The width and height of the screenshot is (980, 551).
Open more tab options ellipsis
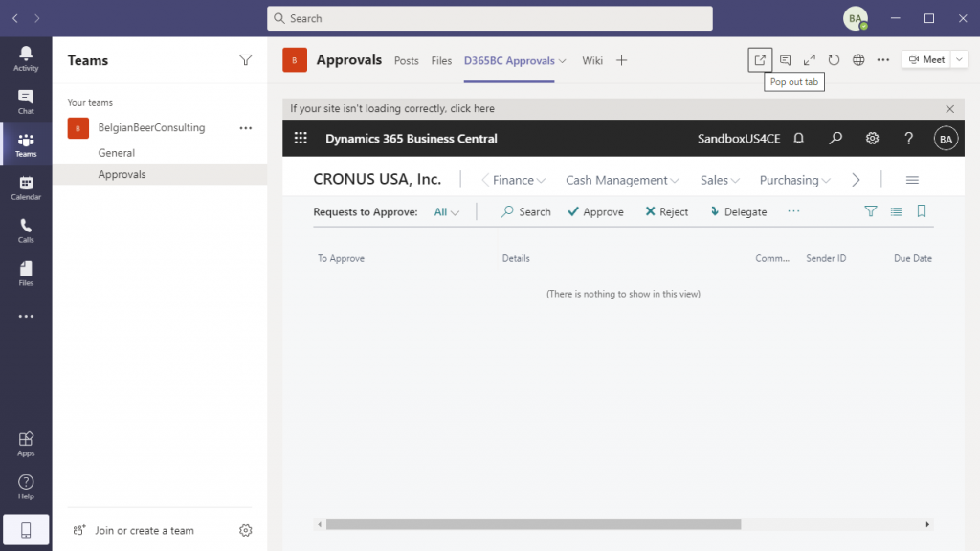(x=883, y=60)
